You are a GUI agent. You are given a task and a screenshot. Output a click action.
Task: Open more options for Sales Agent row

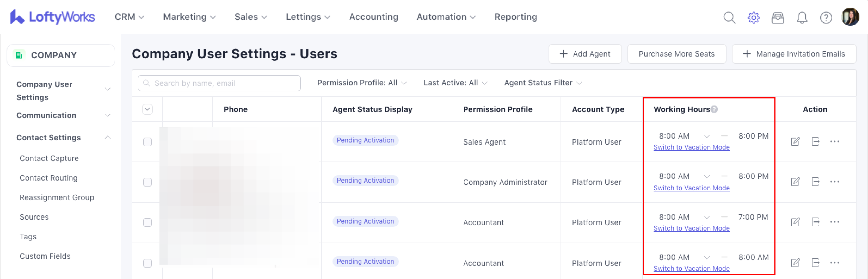click(835, 141)
